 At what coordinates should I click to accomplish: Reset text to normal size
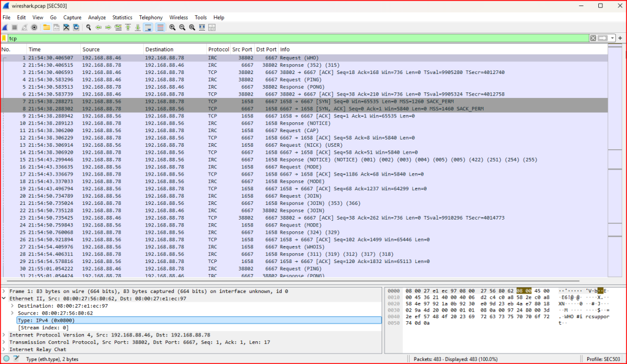tap(192, 28)
